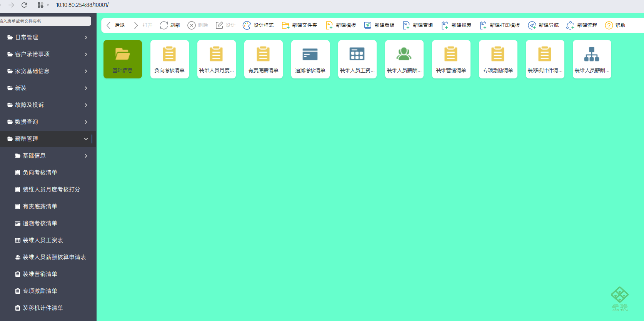Image resolution: width=644 pixels, height=321 pixels.
Task: Expand the 故障及投诉 sidebar folder
Action: coord(48,105)
